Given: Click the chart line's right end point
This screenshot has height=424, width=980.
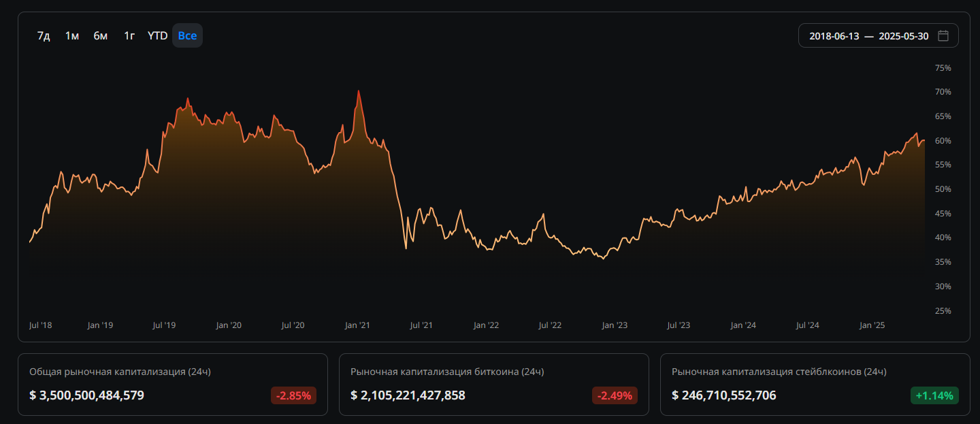Looking at the screenshot, I should point(924,140).
